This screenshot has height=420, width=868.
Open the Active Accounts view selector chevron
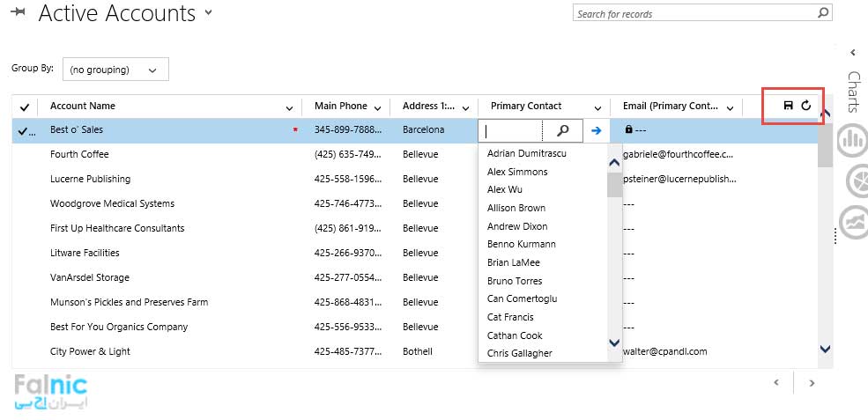(x=208, y=12)
